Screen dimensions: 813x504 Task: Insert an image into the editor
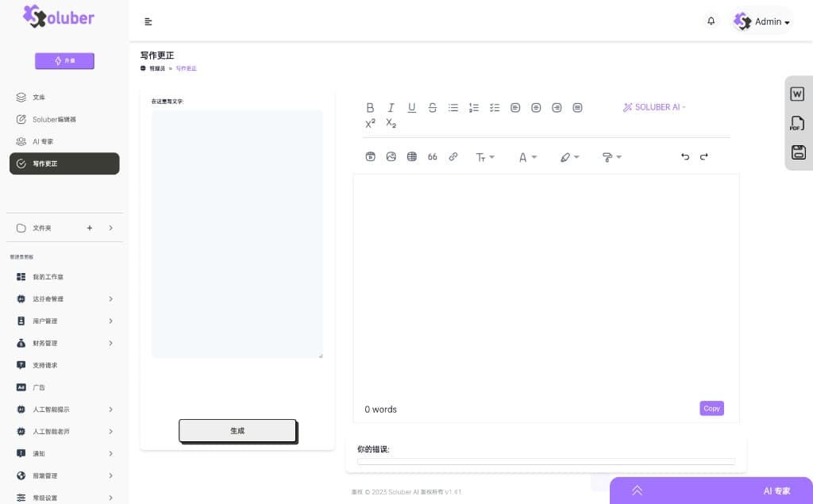(391, 156)
